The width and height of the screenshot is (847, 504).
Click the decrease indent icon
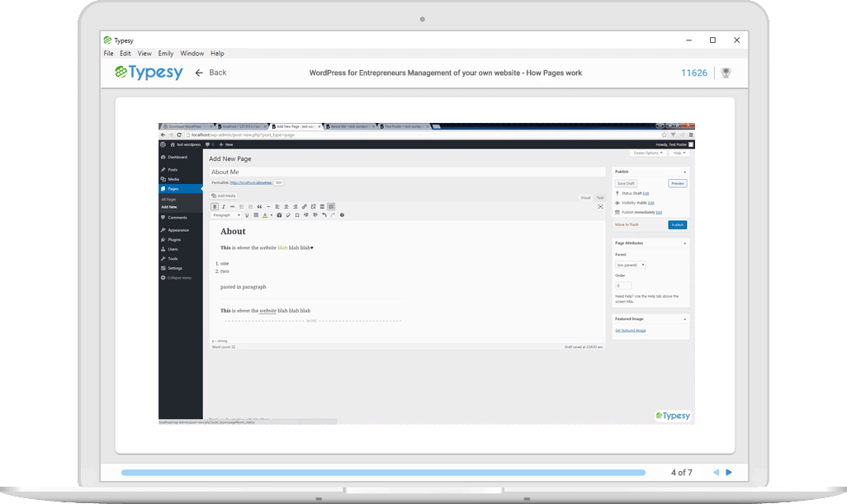306,215
